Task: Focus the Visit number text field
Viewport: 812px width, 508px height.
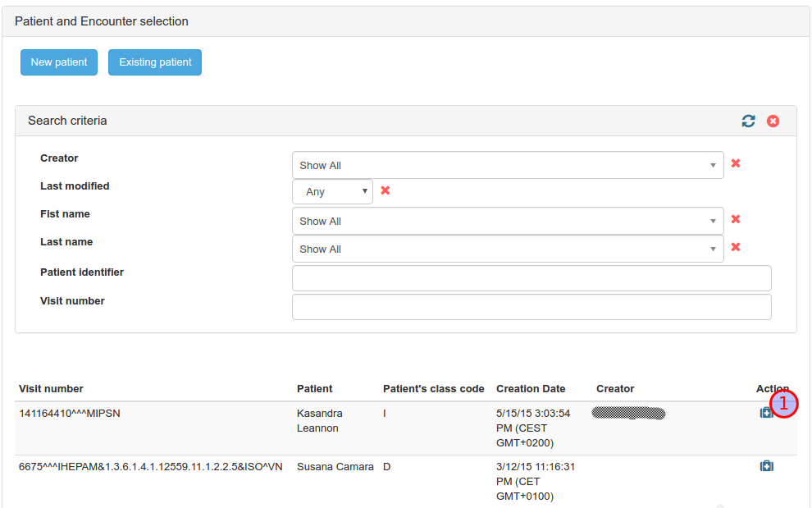Action: [x=531, y=307]
